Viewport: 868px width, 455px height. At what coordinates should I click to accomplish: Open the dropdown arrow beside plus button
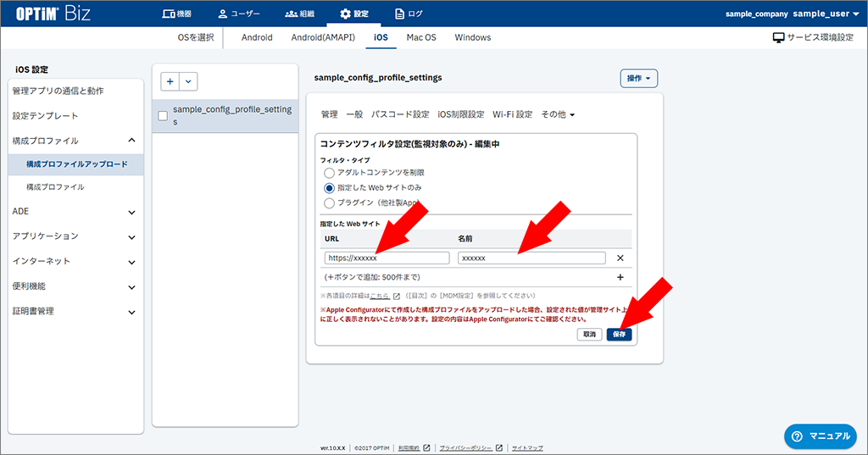[188, 81]
